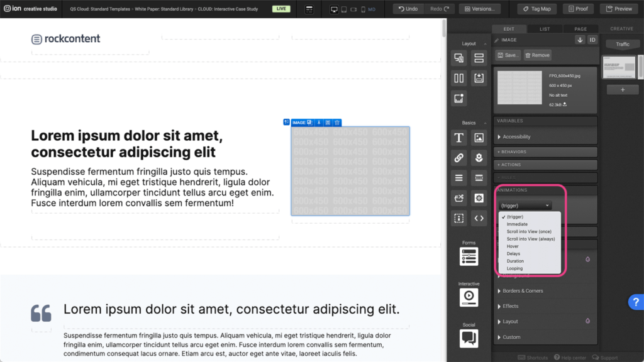Open the blue help question mark
The height and width of the screenshot is (362, 644).
pos(635,302)
